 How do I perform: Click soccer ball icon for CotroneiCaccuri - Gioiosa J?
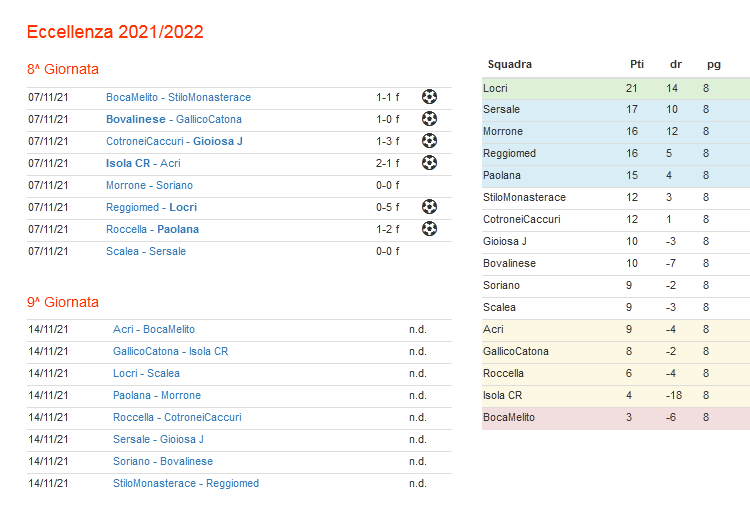coord(429,141)
